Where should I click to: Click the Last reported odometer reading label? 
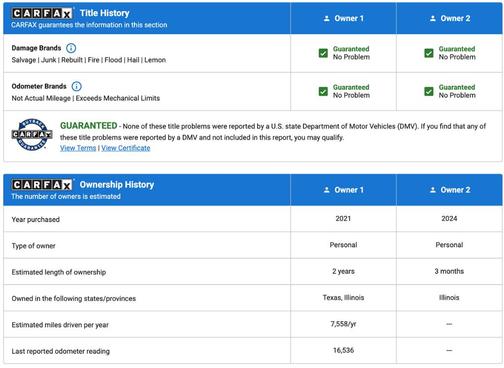click(61, 351)
